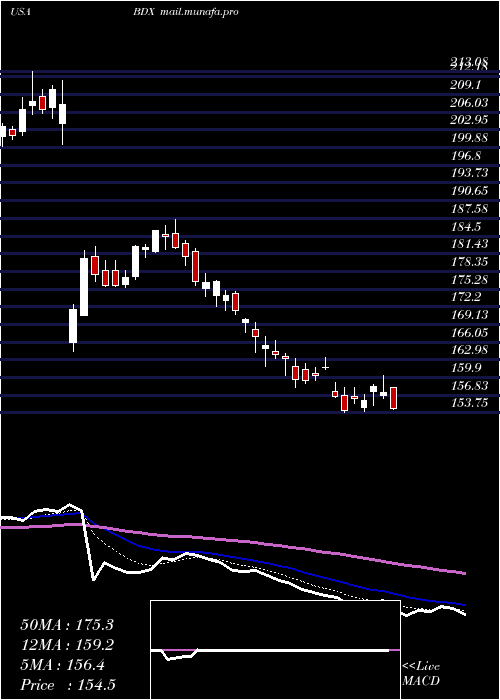This screenshot has height=700, width=500.
Task: Click the BDX ticker symbol label
Action: coord(144,12)
